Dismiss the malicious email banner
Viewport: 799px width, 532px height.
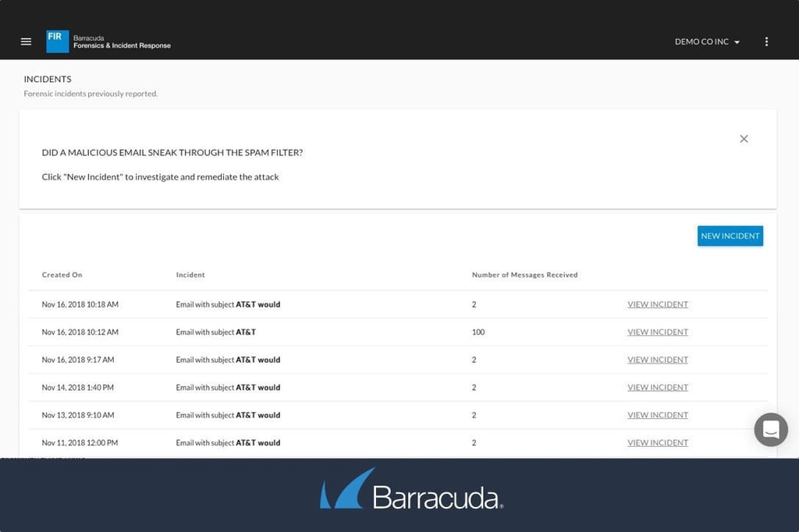[x=744, y=139]
